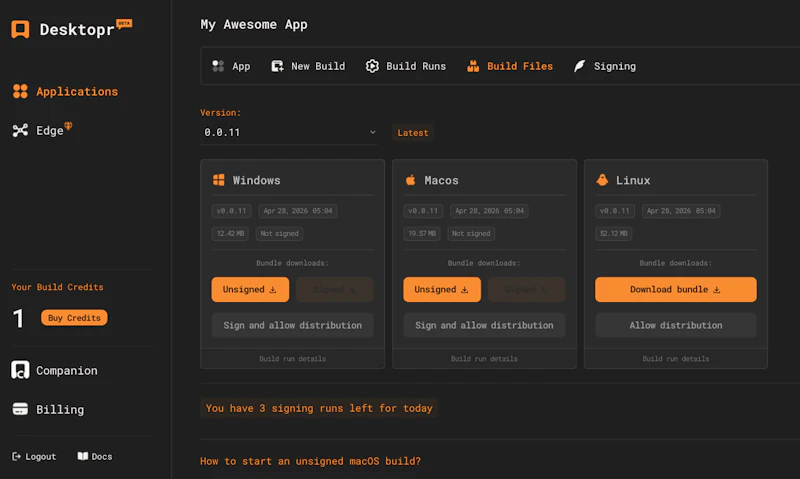The height and width of the screenshot is (479, 800).
Task: Open Build run details for Macos
Action: click(x=484, y=359)
